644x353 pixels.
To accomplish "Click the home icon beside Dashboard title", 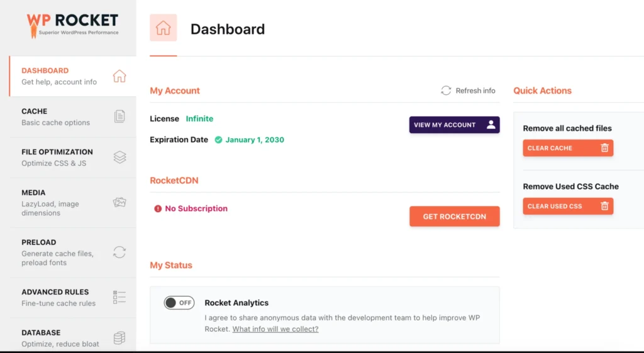I will pos(164,28).
